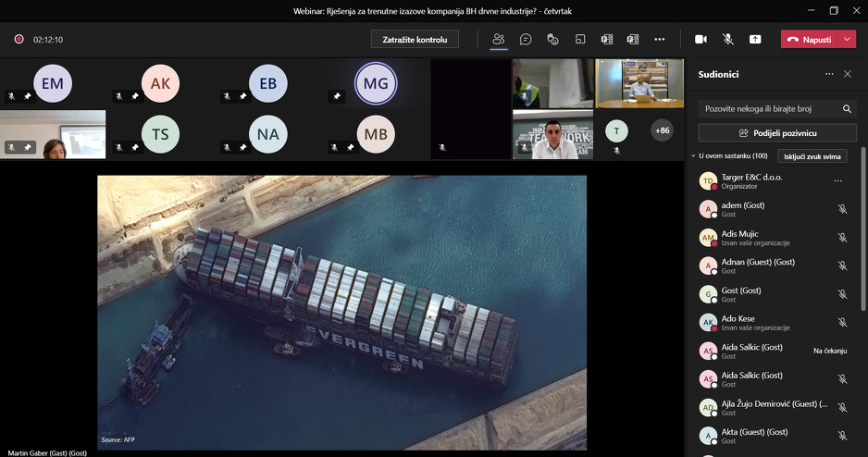Select the EM participant tile
868x457 pixels.
pyautogui.click(x=53, y=83)
